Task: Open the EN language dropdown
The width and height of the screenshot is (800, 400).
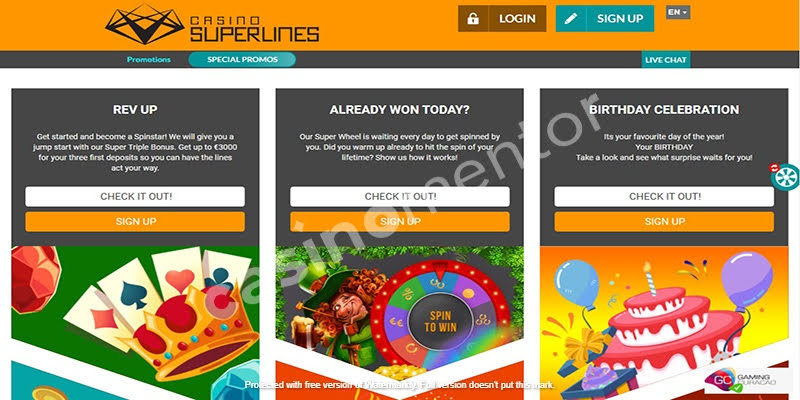Action: [678, 12]
